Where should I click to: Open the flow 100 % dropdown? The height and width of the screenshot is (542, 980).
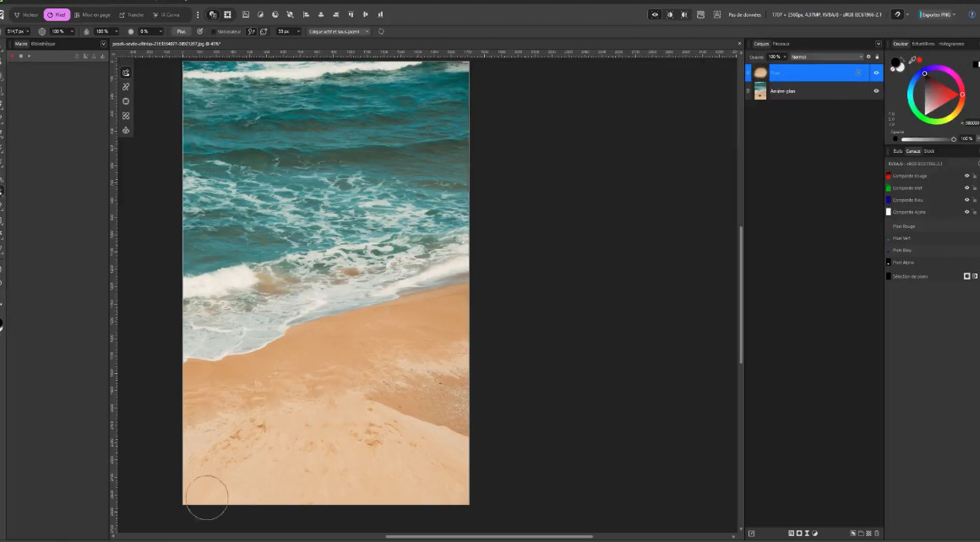coord(117,31)
